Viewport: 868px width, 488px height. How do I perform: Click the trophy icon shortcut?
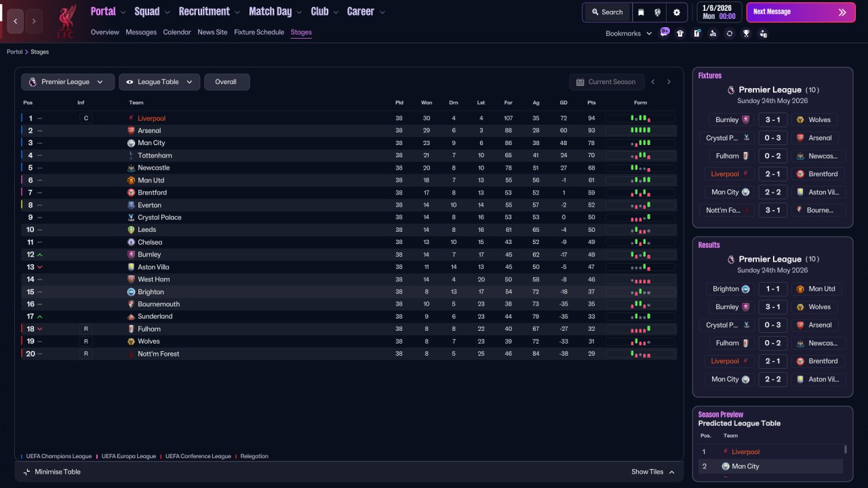[x=746, y=33]
